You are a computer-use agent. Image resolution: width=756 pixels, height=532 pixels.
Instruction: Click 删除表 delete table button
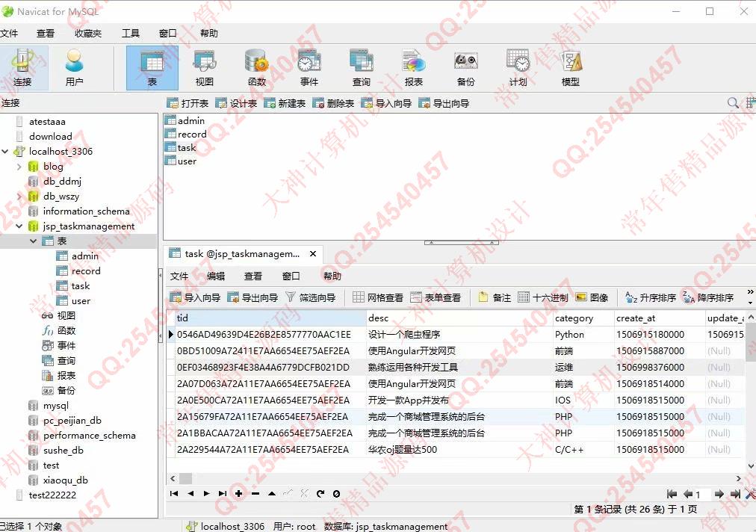(x=333, y=103)
